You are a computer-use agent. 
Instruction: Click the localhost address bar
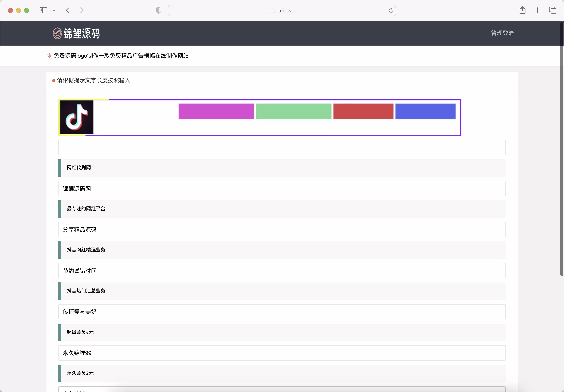click(x=282, y=10)
